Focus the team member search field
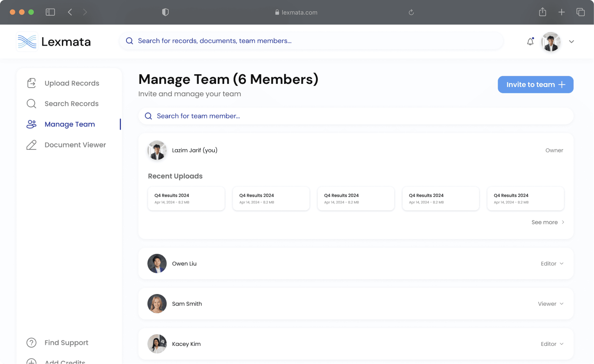594x364 pixels. [x=355, y=116]
